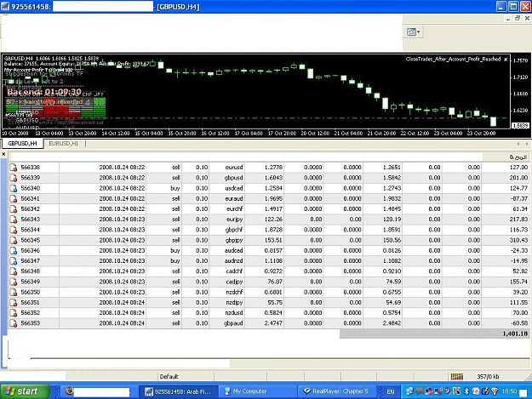Image resolution: width=532 pixels, height=399 pixels.
Task: Open Firefox from the quick launch
Action: click(70, 391)
